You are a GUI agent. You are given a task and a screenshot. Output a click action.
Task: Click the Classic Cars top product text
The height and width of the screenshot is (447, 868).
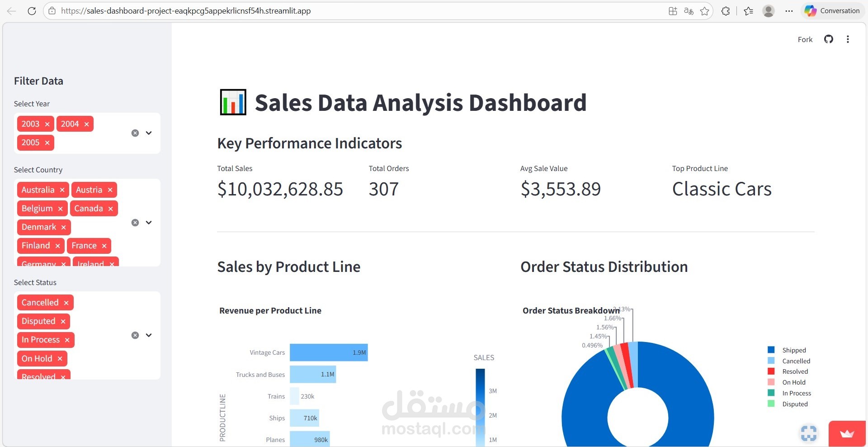pyautogui.click(x=722, y=189)
